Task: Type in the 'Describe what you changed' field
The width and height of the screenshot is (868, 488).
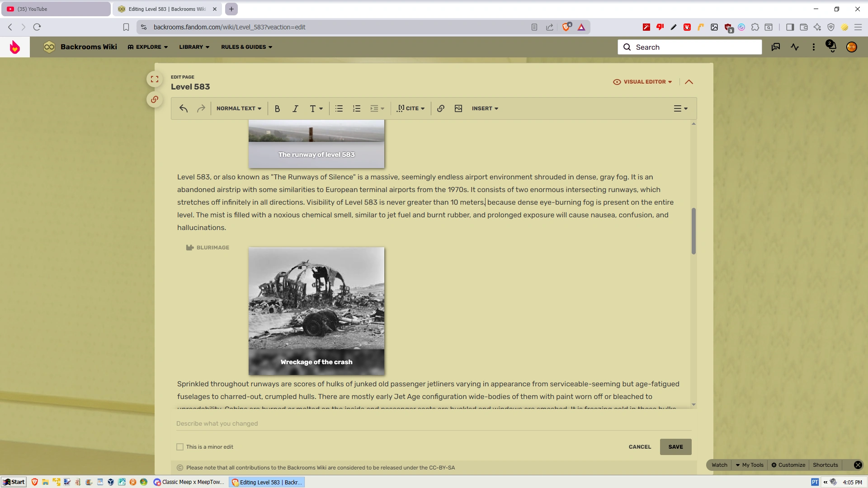Action: [x=316, y=423]
